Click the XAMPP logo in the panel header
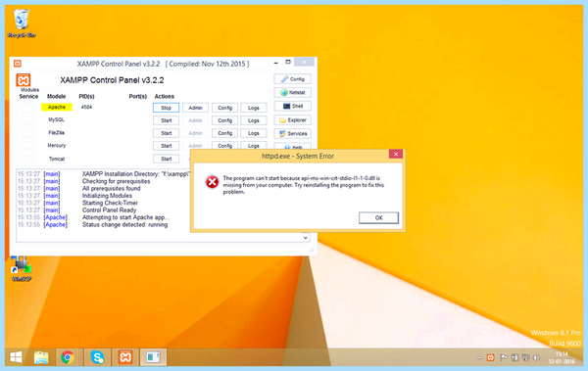The width and height of the screenshot is (588, 371). click(x=24, y=80)
